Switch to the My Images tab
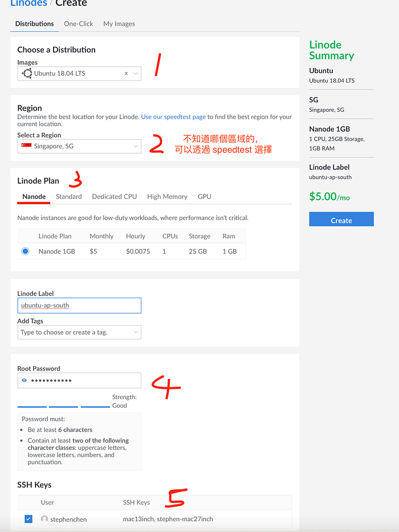The height and width of the screenshot is (532, 399). pos(119,24)
